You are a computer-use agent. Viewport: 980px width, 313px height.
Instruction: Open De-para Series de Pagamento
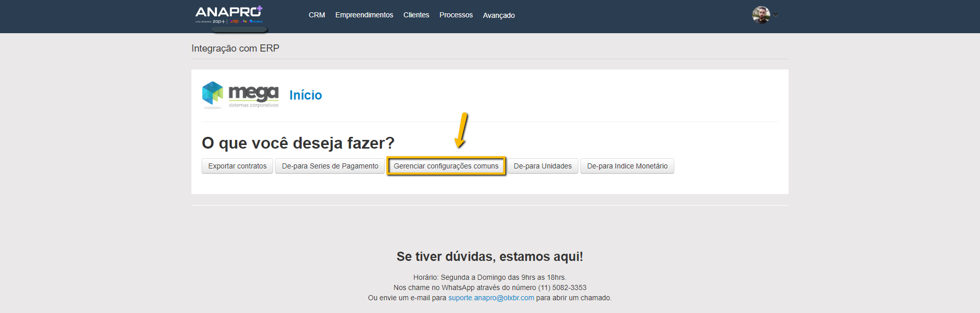point(330,166)
